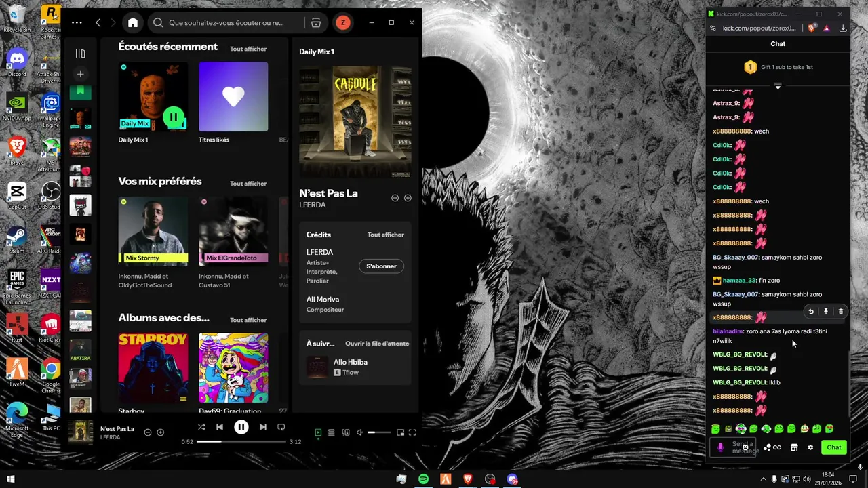Delete the hovered x888888888 message

point(841,312)
